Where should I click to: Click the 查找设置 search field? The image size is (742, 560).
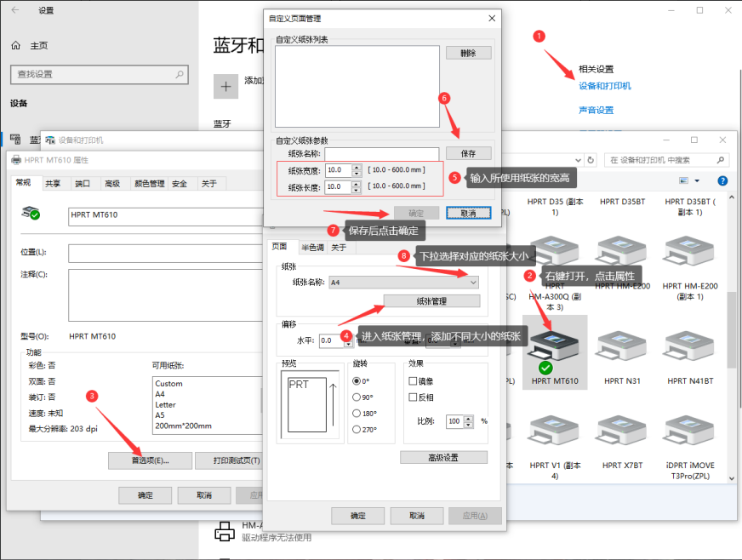98,75
